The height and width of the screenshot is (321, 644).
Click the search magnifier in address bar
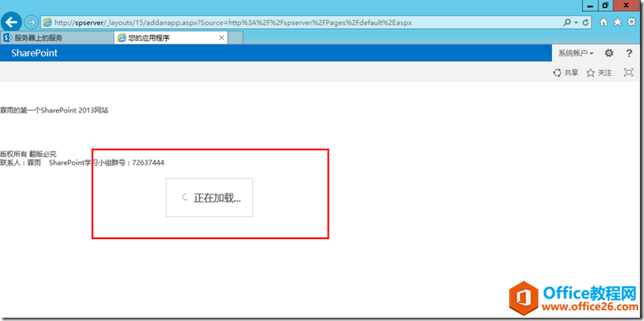(568, 22)
